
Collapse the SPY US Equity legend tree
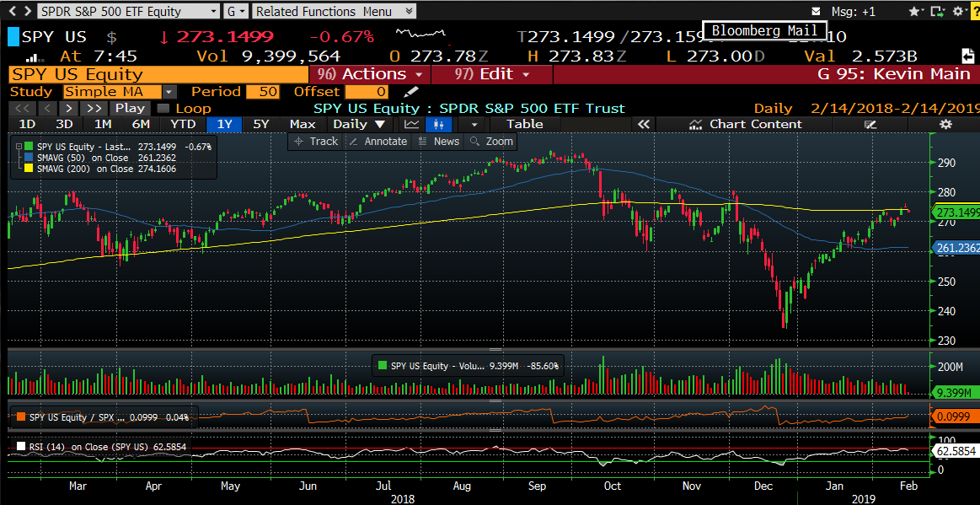19,147
